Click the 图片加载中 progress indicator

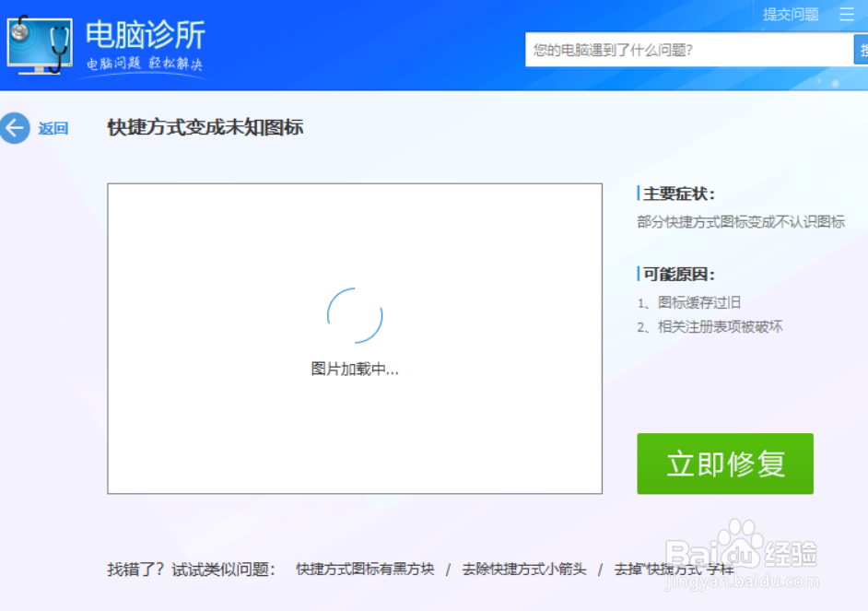pos(354,369)
